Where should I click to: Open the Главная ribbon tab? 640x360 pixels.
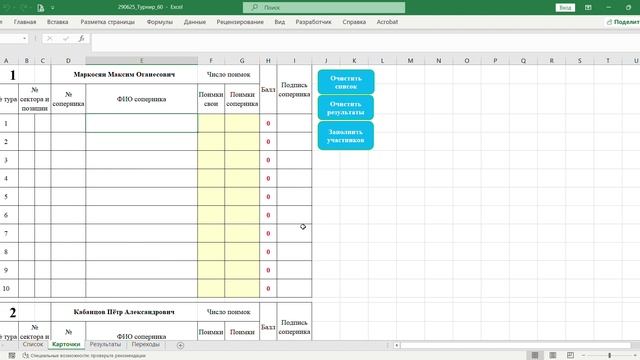25,22
